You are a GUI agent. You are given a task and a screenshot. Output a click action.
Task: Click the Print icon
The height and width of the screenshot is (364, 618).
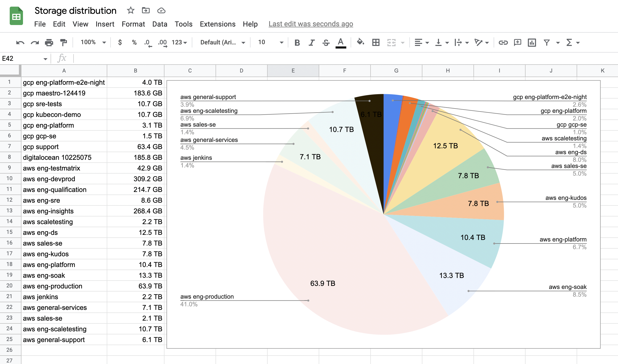tap(49, 42)
